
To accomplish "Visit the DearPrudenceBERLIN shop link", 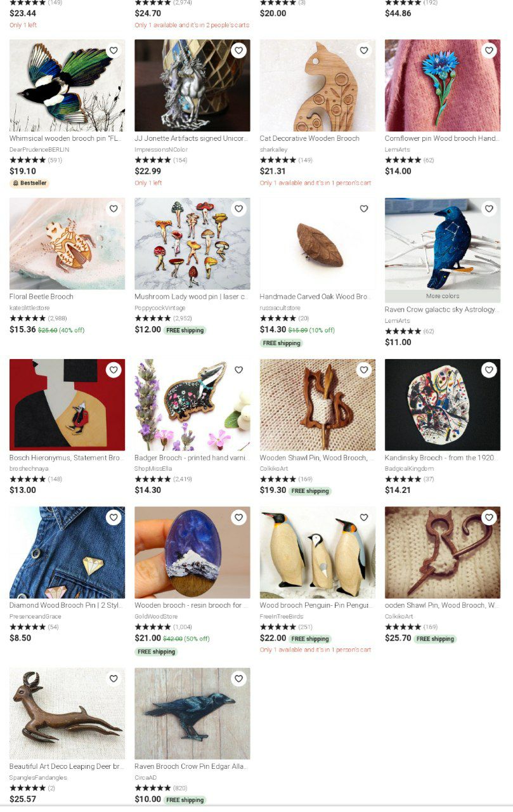I will pyautogui.click(x=39, y=150).
